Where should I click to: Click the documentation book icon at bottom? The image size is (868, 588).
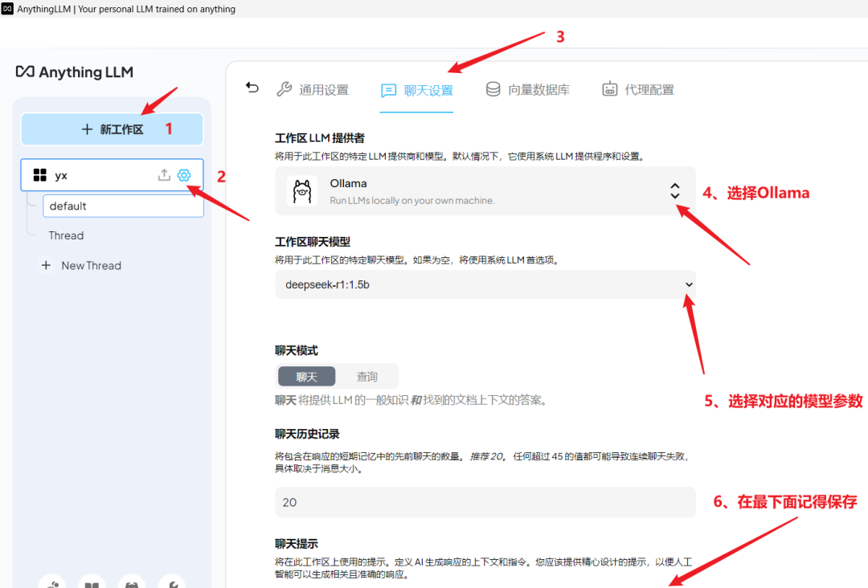click(x=92, y=584)
